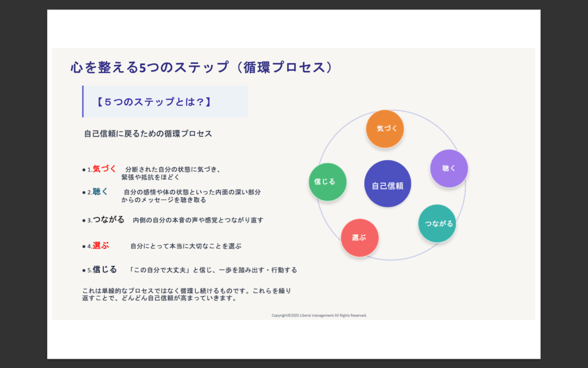This screenshot has width=588, height=368.
Task: Click the closing paragraph starting これは単線的なプロセス
Action: (x=190, y=294)
